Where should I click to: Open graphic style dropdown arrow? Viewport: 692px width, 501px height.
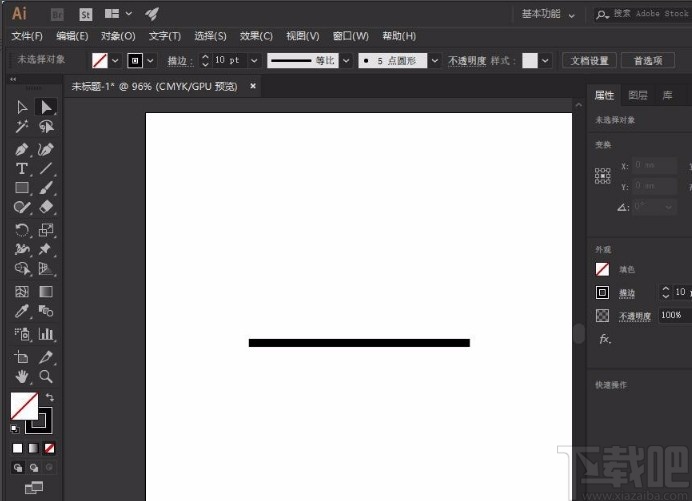(545, 60)
